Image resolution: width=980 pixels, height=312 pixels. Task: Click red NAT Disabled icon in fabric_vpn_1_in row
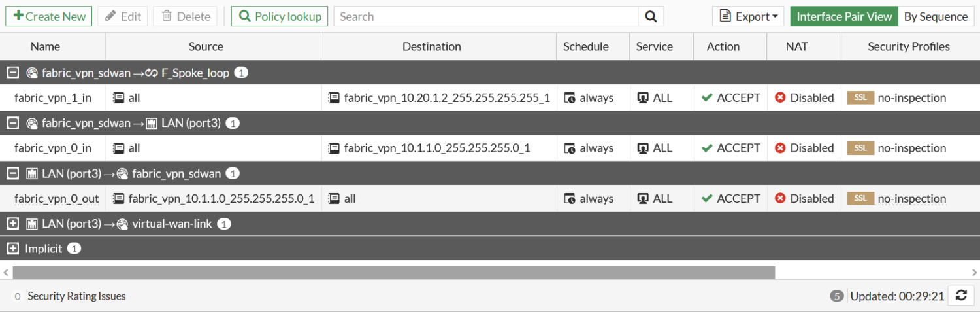point(780,97)
